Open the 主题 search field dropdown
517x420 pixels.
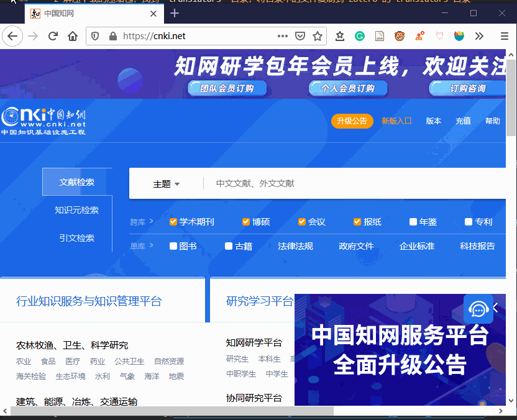coord(166,184)
